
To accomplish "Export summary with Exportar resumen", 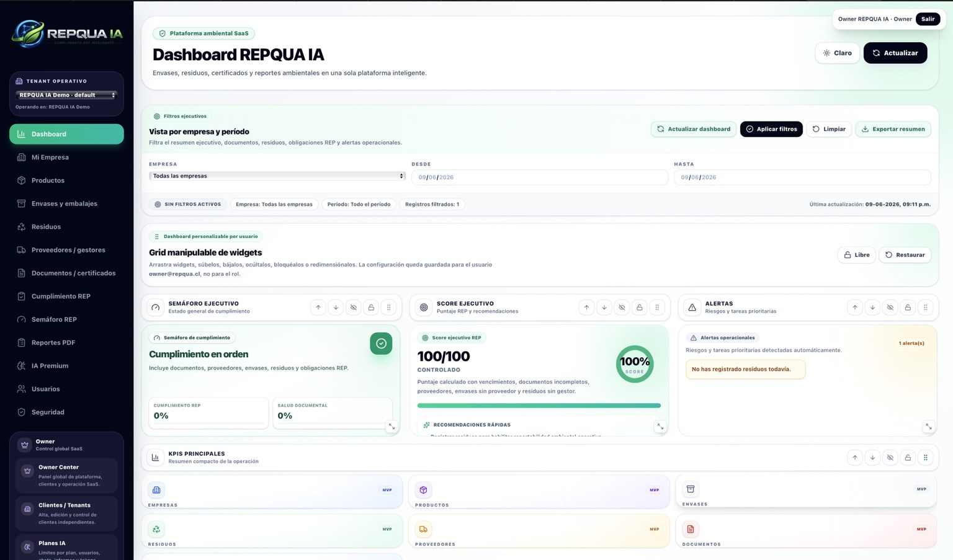I will (x=893, y=129).
